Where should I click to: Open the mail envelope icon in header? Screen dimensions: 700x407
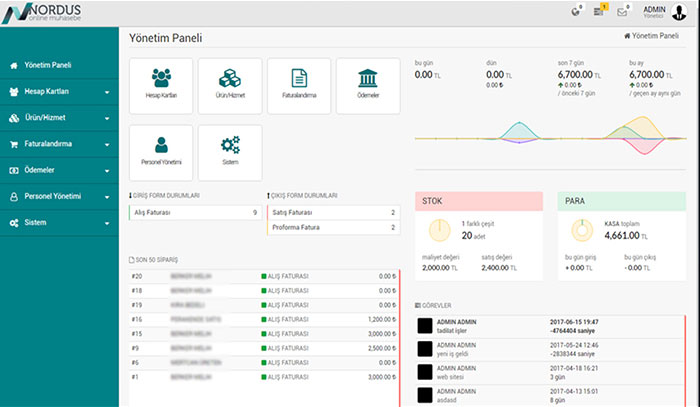click(622, 12)
